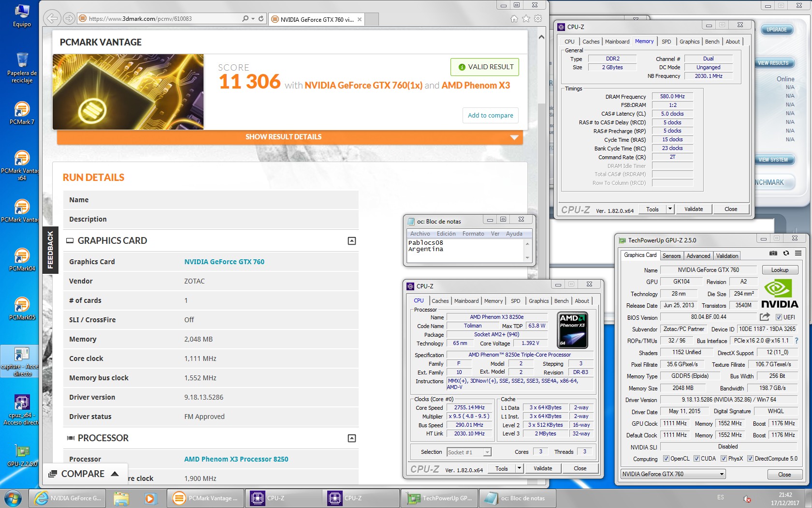
Task: Open the capture shortcut on desktop
Action: [x=20, y=361]
